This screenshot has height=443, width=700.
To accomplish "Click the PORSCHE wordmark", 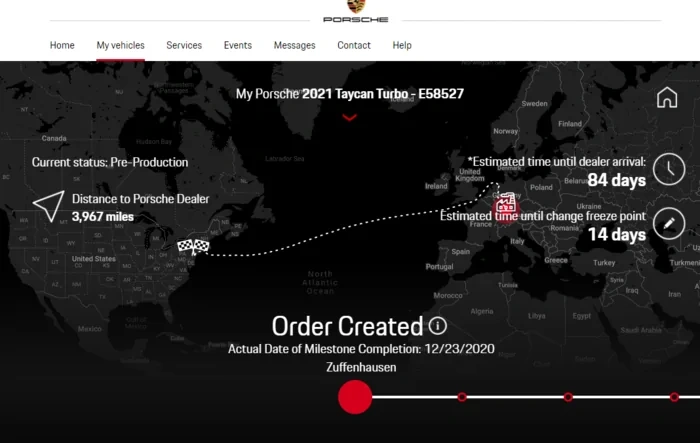I will point(356,19).
